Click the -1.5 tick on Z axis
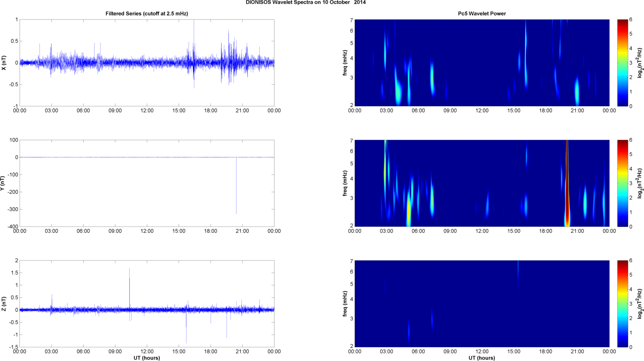 [13, 347]
